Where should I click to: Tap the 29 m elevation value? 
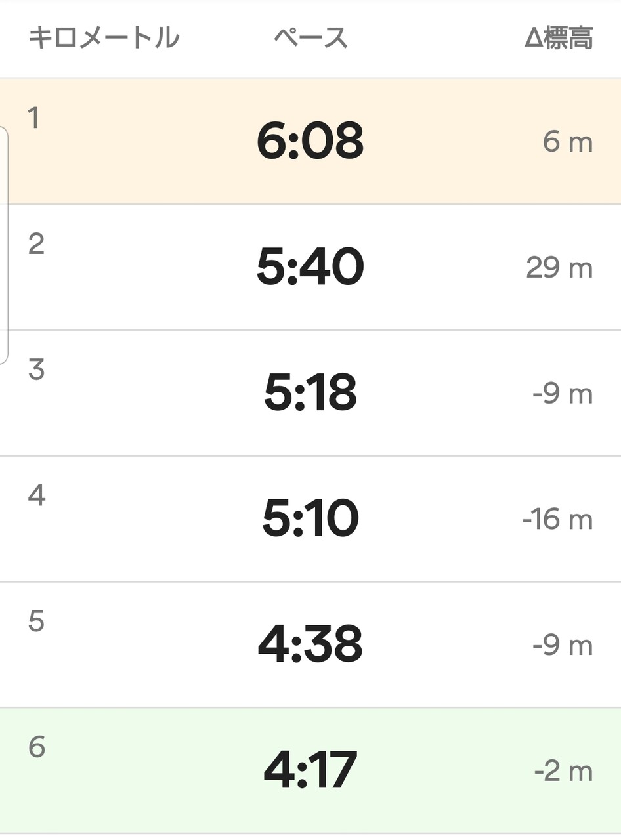click(x=560, y=268)
